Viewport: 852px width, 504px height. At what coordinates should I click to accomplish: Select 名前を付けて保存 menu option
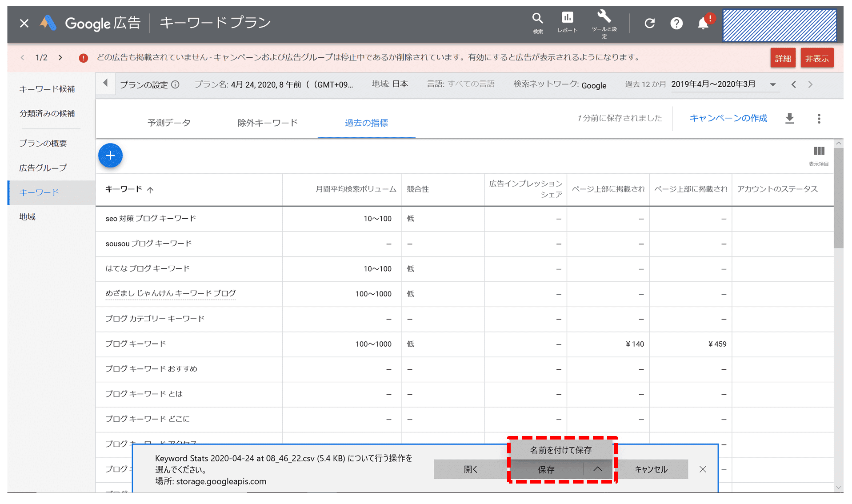pyautogui.click(x=560, y=450)
